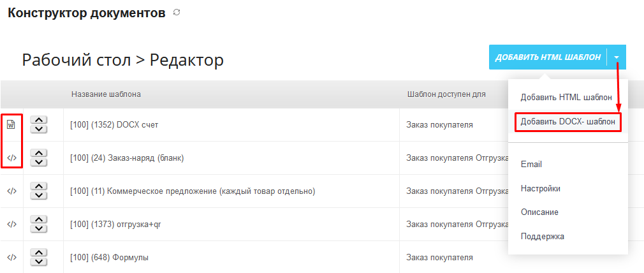
Task: Click HTML code icon for Формулы row
Action: (x=11, y=257)
